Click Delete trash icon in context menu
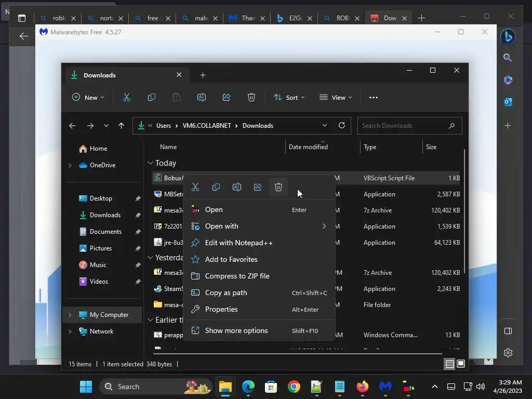Image resolution: width=532 pixels, height=399 pixels. point(278,187)
